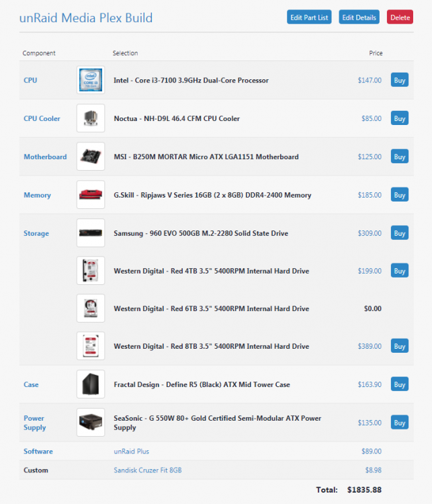This screenshot has height=504, width=432.
Task: Click the $309.00 Samsung SSD price
Action: click(370, 233)
